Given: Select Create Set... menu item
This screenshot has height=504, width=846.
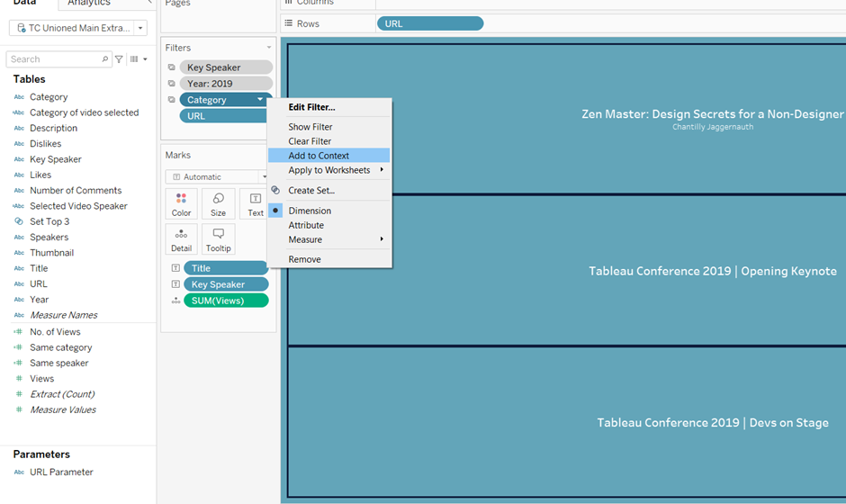Looking at the screenshot, I should pos(311,191).
